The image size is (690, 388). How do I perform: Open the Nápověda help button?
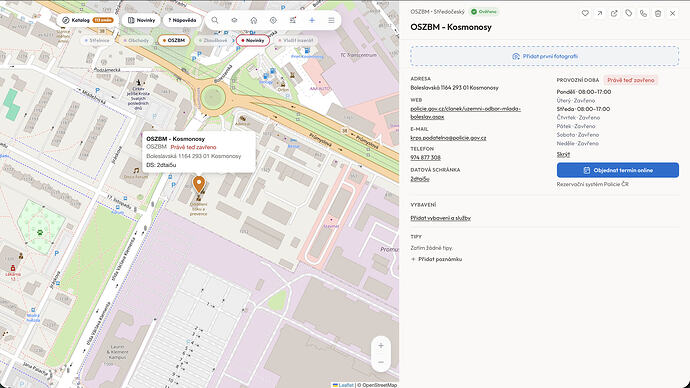[x=182, y=20]
